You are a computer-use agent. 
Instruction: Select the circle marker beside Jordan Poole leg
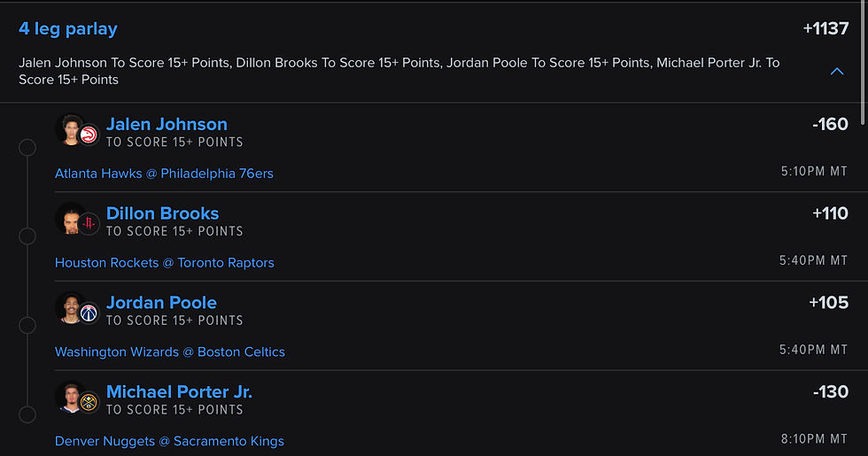coord(27,326)
